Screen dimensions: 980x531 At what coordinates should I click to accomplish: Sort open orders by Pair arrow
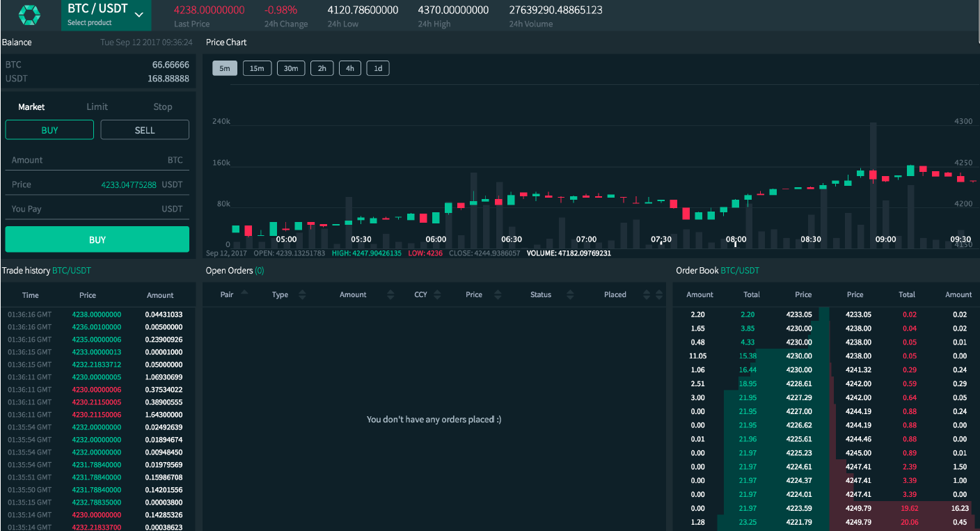(244, 293)
